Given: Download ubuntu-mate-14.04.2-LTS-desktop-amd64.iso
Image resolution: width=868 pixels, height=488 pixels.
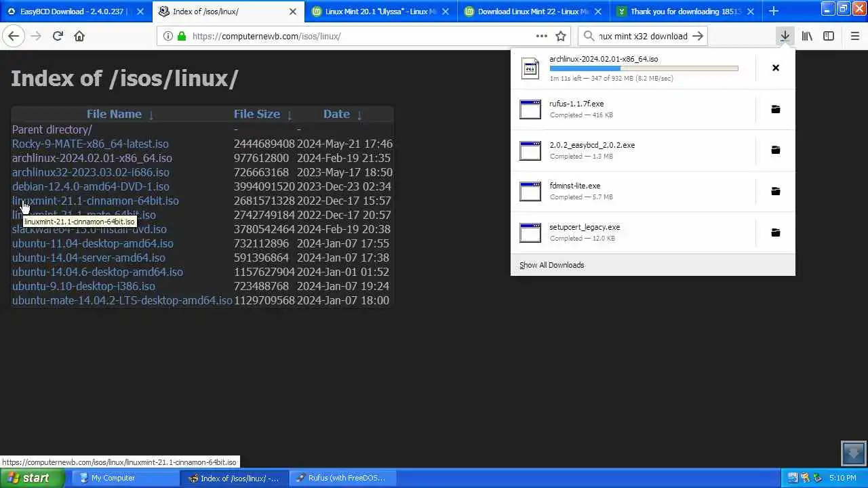Looking at the screenshot, I should coord(122,300).
